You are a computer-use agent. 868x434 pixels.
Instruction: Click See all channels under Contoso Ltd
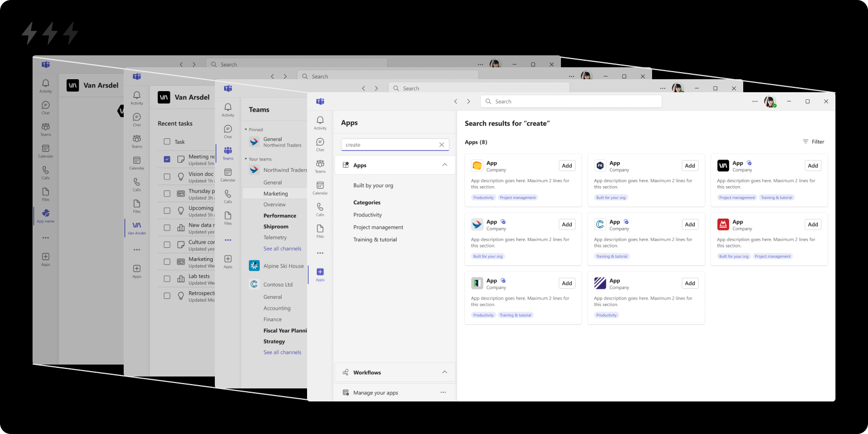coord(282,352)
